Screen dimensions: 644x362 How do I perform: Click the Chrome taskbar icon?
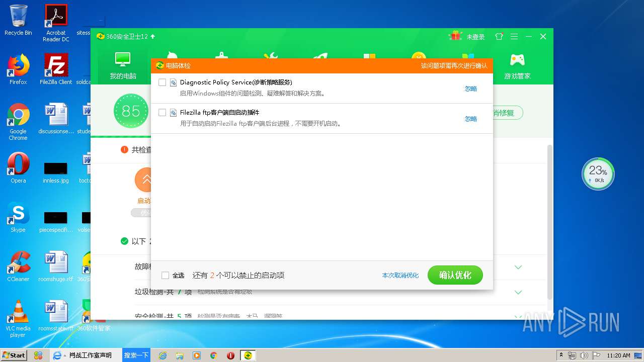click(x=213, y=355)
